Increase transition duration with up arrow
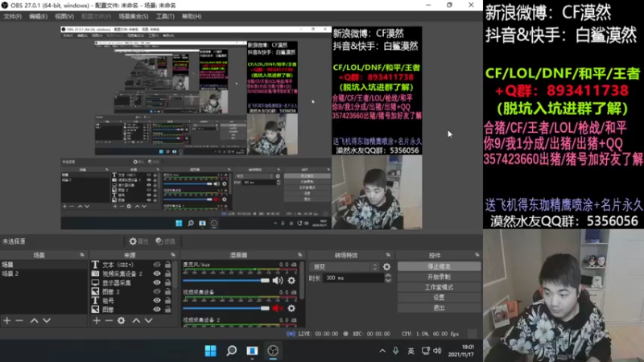644x362 pixels. click(388, 276)
